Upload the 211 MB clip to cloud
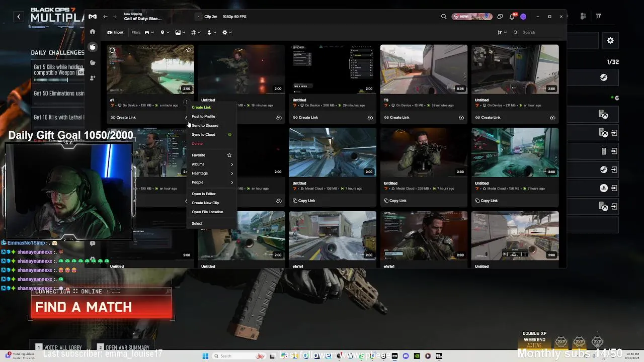The height and width of the screenshot is (362, 644). click(x=552, y=118)
